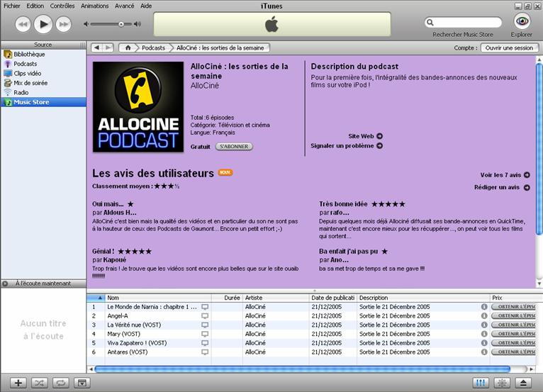The width and height of the screenshot is (543, 392).
Task: Click the add playlist plus button
Action: [x=18, y=383]
